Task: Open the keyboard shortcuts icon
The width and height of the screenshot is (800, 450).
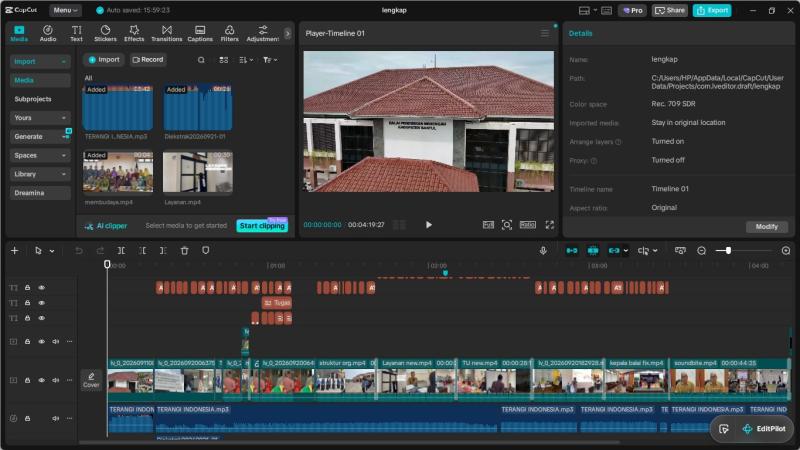Action: 607,10
